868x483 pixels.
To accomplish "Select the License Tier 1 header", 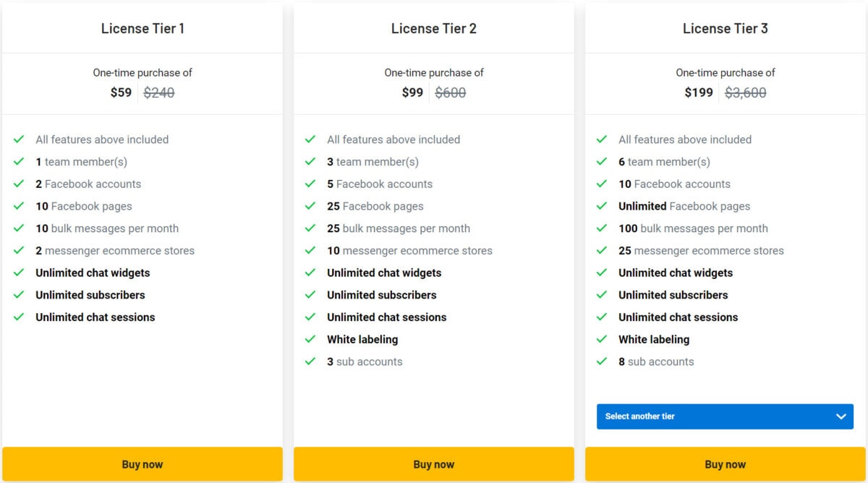I will click(x=142, y=28).
